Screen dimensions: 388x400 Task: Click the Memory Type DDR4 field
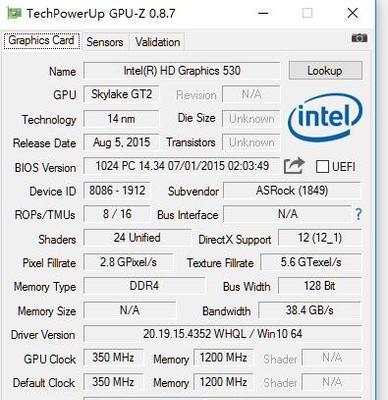click(x=144, y=286)
